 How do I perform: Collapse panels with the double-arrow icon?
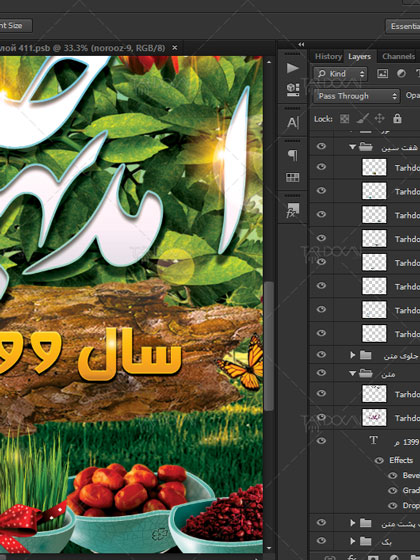pyautogui.click(x=301, y=44)
